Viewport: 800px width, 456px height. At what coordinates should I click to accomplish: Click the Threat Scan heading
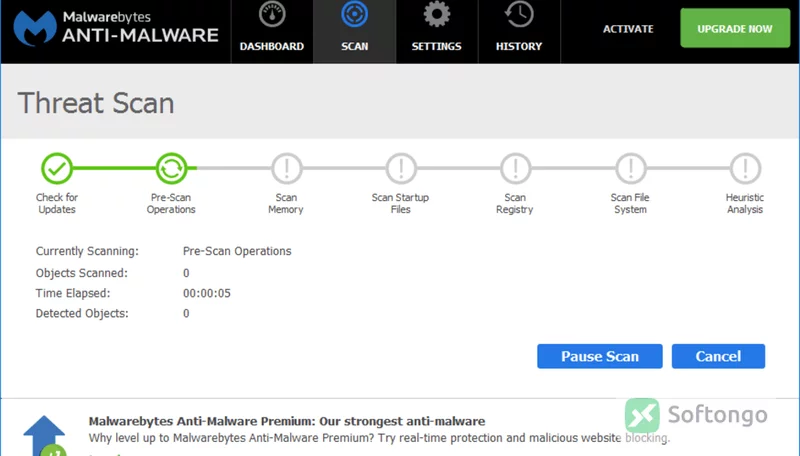[96, 103]
